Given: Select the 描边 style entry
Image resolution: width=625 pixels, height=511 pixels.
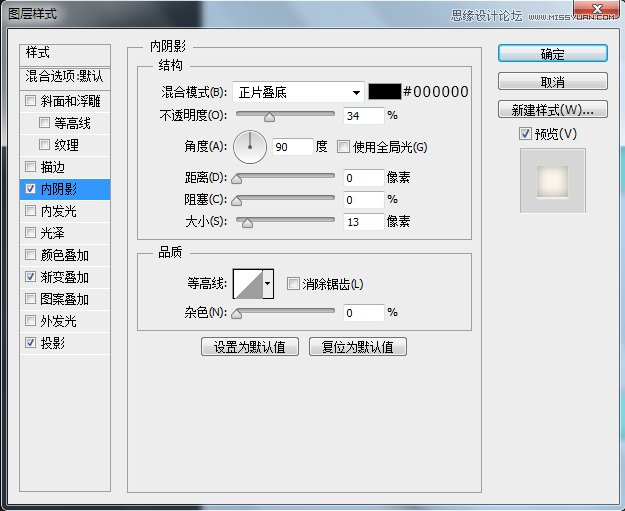Looking at the screenshot, I should (x=53, y=167).
